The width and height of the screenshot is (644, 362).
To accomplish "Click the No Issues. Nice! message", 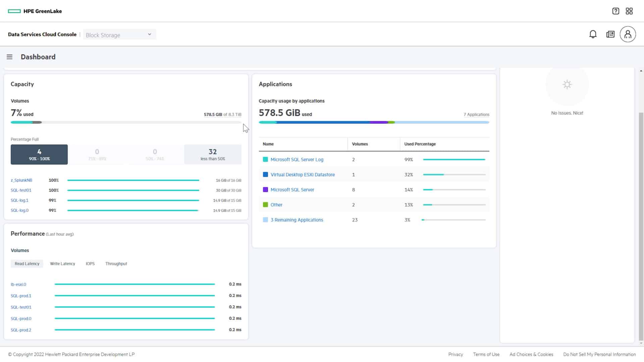I will pyautogui.click(x=567, y=113).
